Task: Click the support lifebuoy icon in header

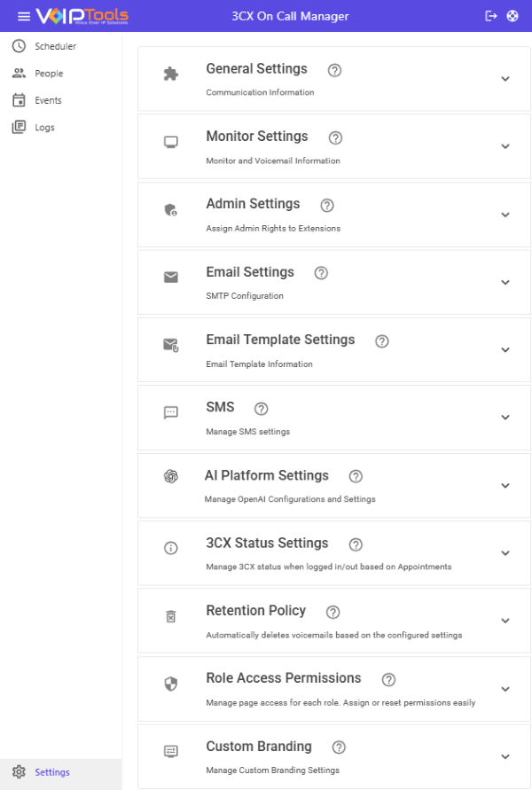Action: pos(512,16)
